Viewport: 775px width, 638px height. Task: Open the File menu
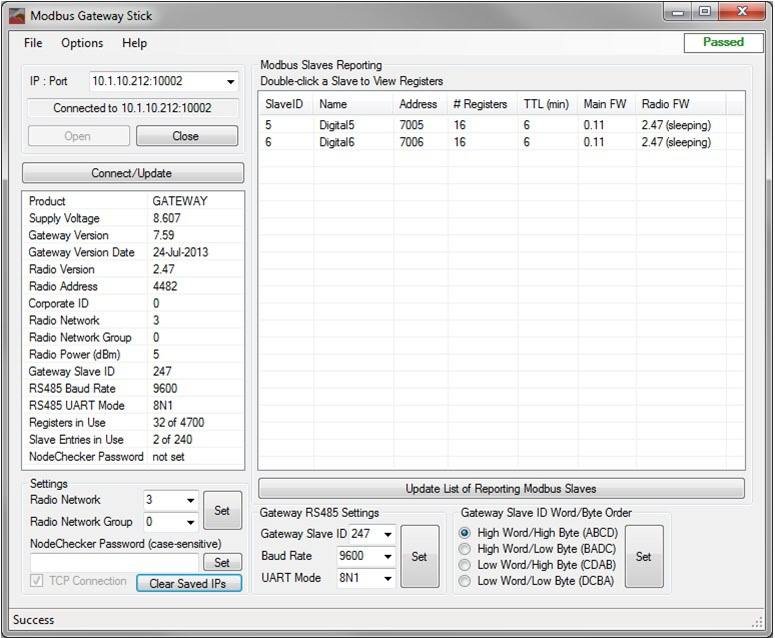33,43
